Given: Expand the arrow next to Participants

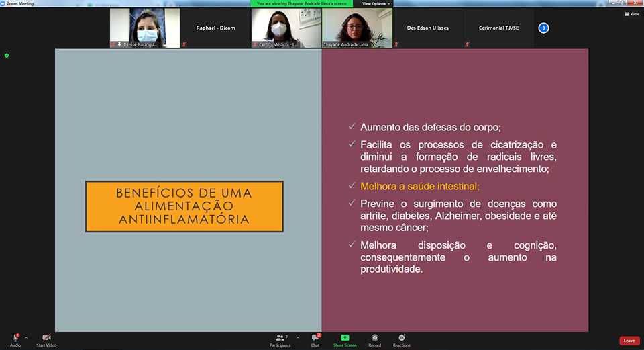Looking at the screenshot, I should 298,337.
